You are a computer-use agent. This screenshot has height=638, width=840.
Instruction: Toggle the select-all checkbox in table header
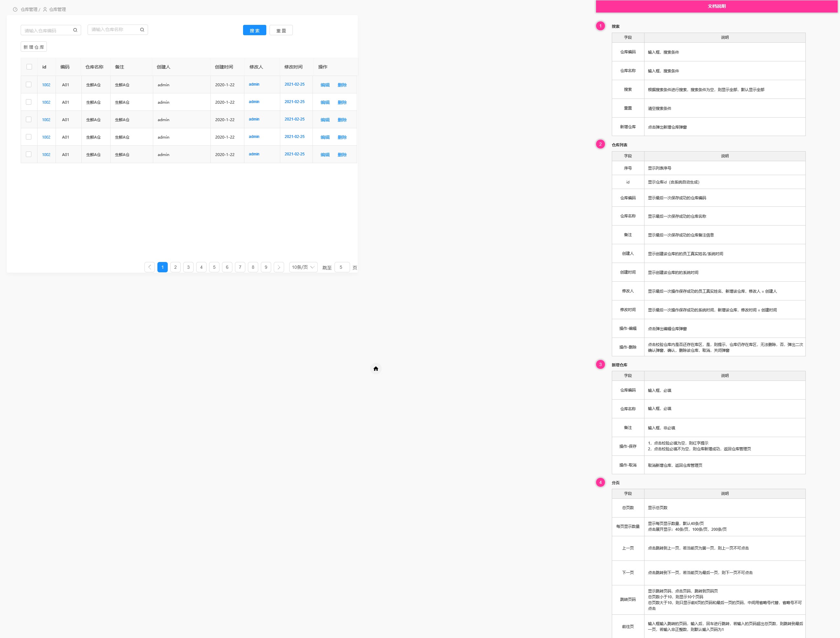(x=29, y=67)
